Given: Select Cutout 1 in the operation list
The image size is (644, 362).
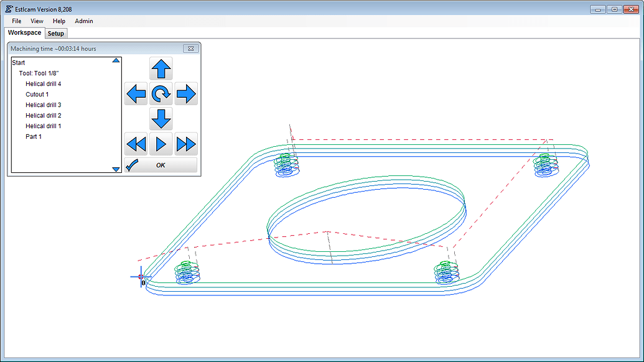Looking at the screenshot, I should pyautogui.click(x=37, y=94).
